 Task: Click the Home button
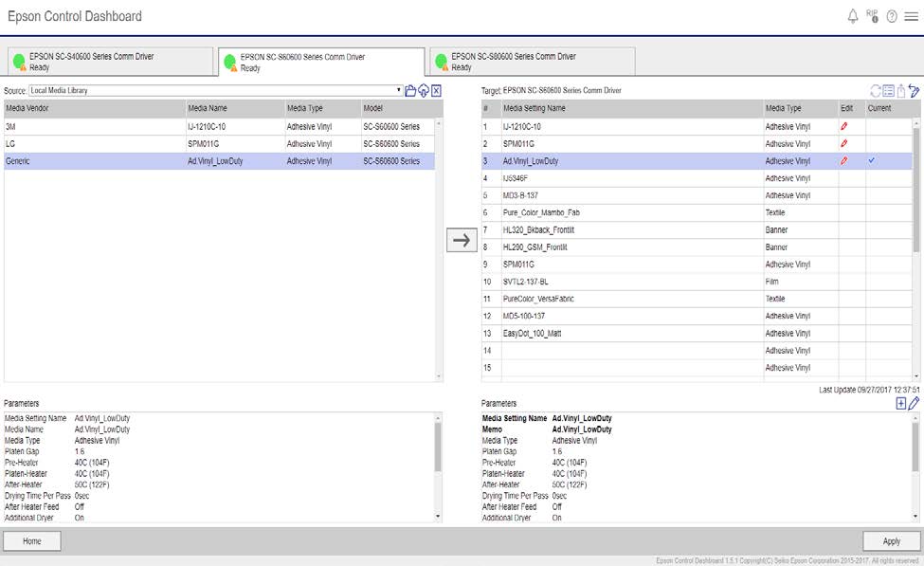tap(32, 540)
